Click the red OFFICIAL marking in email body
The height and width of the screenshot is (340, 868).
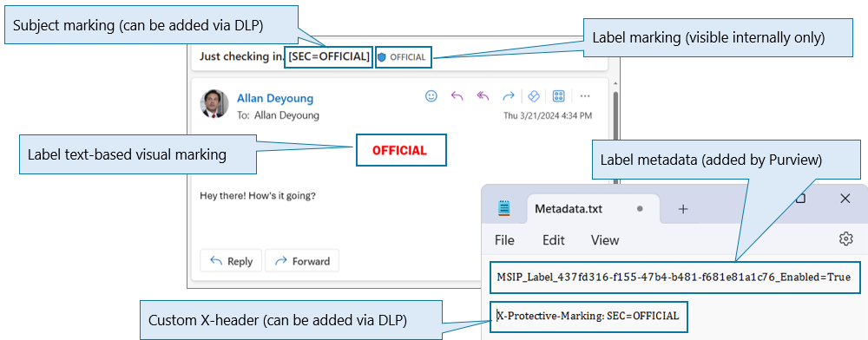click(399, 150)
